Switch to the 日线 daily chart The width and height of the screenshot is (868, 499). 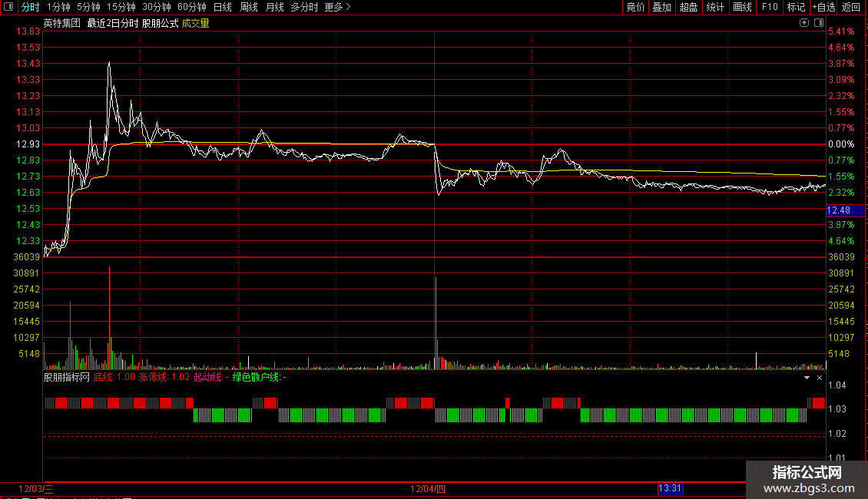(x=223, y=7)
